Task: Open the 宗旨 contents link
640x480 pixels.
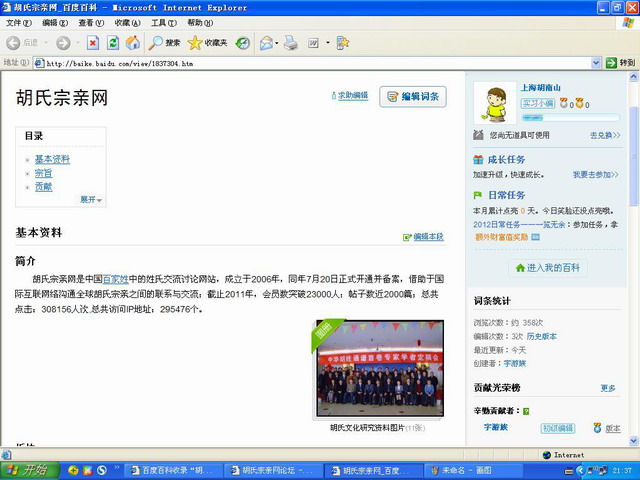Action: (x=43, y=173)
